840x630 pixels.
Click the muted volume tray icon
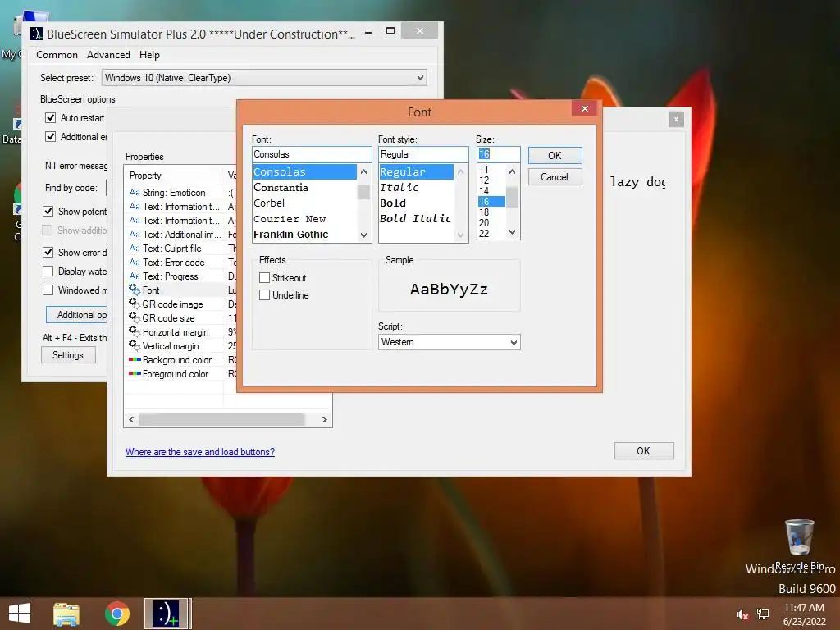coord(742,614)
